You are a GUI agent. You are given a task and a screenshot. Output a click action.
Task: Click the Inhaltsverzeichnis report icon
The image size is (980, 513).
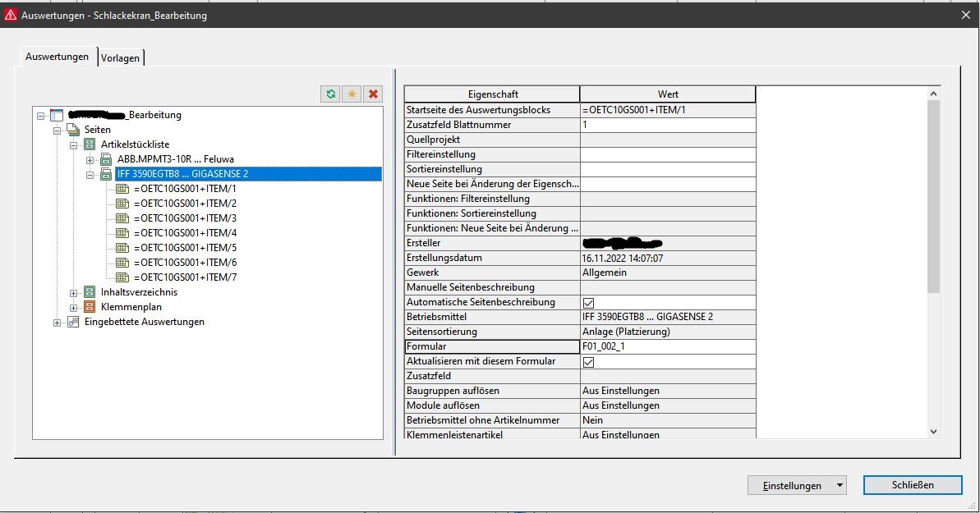pyautogui.click(x=89, y=292)
